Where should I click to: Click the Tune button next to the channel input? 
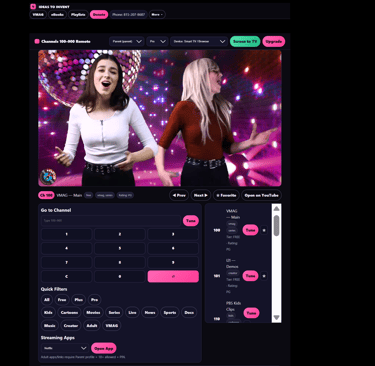click(191, 221)
